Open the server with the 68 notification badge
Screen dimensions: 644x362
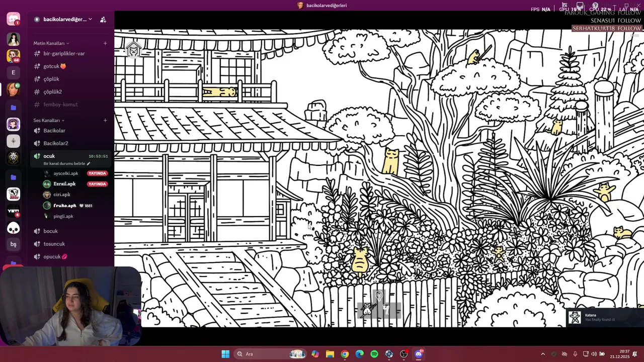coord(13,56)
